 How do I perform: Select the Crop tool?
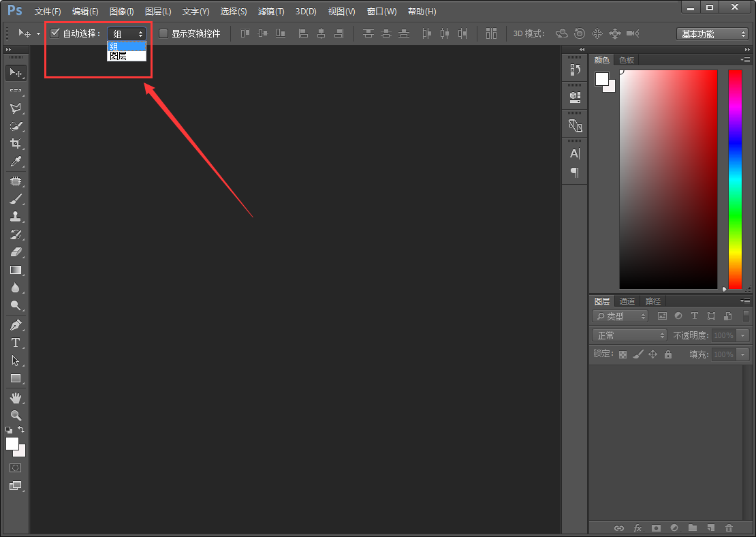click(x=16, y=143)
